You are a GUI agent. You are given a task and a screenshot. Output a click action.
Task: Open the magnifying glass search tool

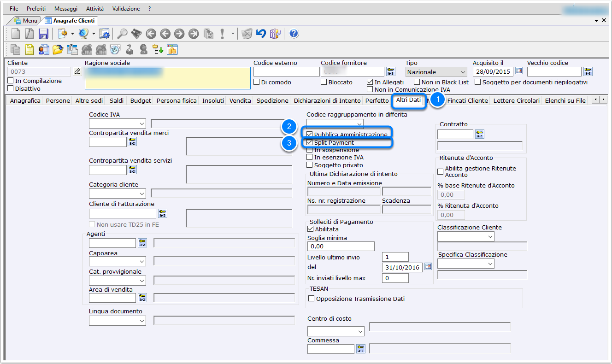pyautogui.click(x=122, y=33)
